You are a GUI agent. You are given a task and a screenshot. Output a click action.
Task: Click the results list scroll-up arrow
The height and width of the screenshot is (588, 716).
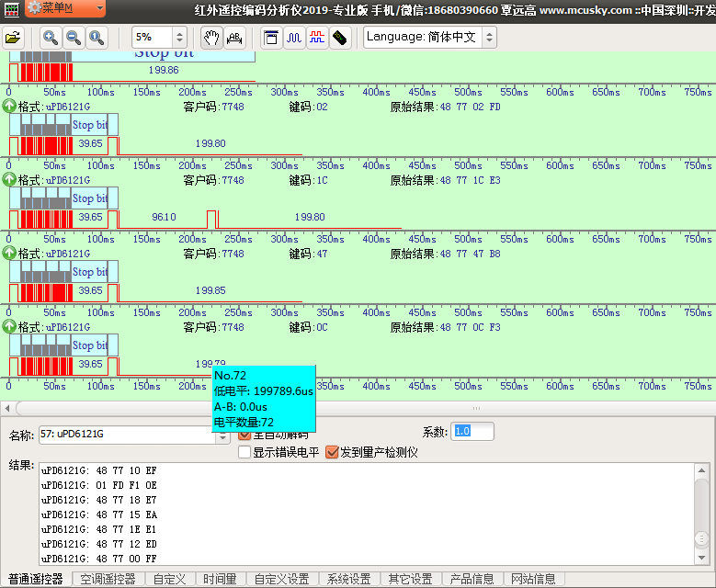tap(702, 470)
